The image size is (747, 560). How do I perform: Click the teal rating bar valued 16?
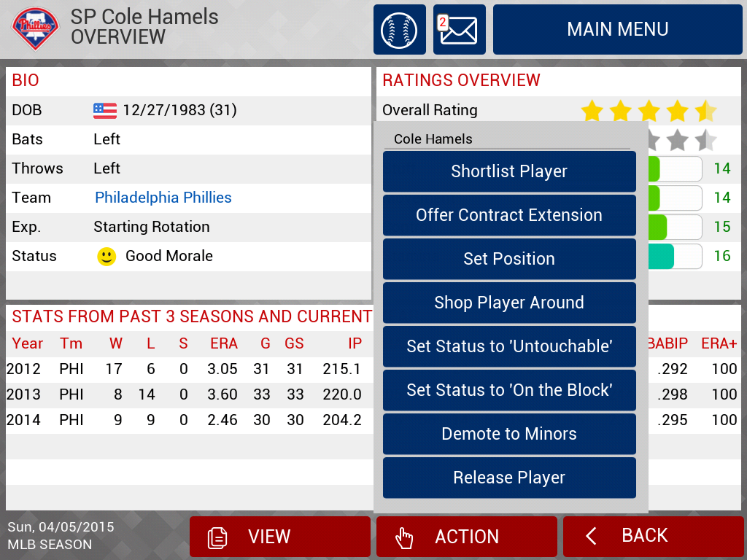tap(675, 257)
